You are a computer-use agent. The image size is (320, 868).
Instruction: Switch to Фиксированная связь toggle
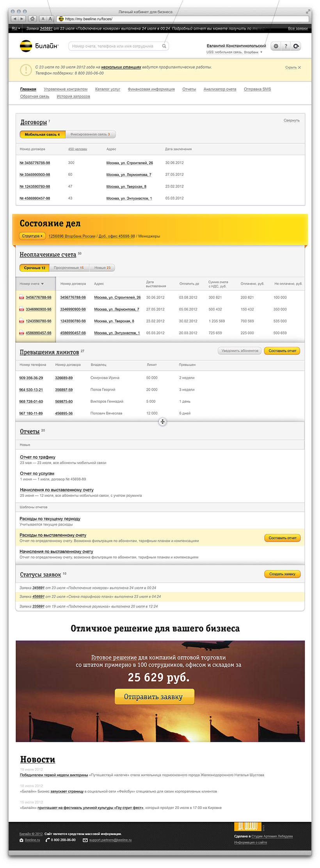click(x=90, y=134)
